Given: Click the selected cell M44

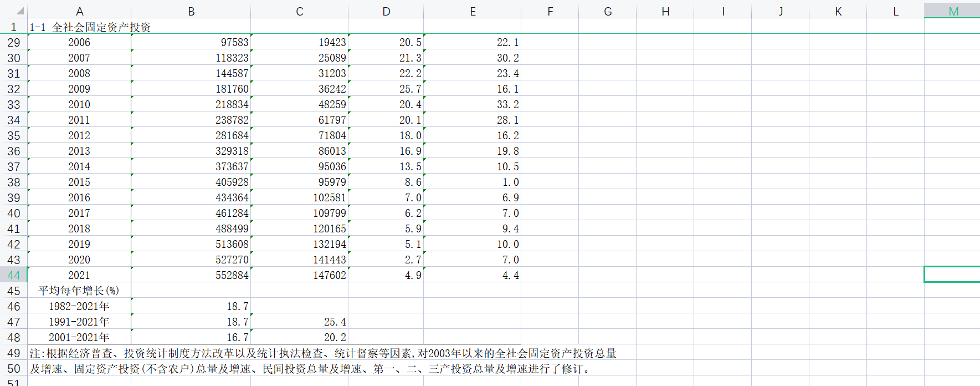Looking at the screenshot, I should (953, 275).
